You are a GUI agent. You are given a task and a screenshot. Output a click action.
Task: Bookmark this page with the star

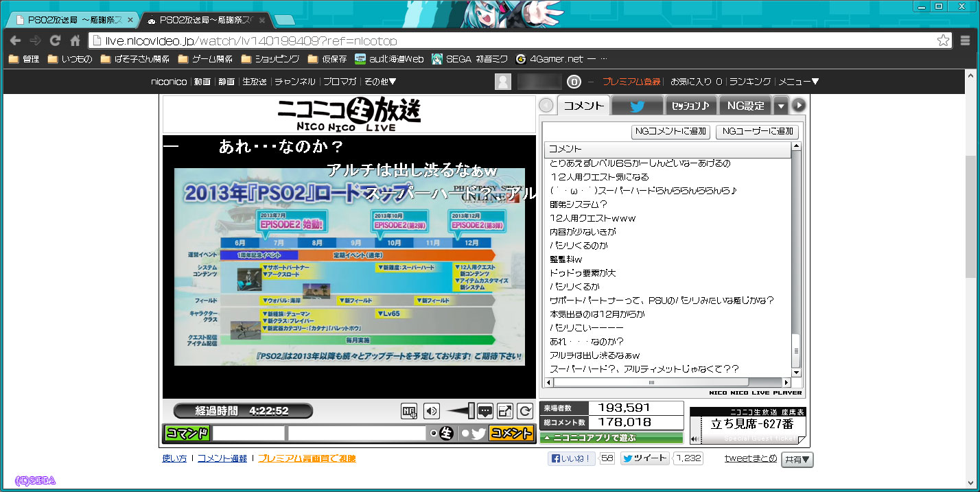tap(944, 40)
